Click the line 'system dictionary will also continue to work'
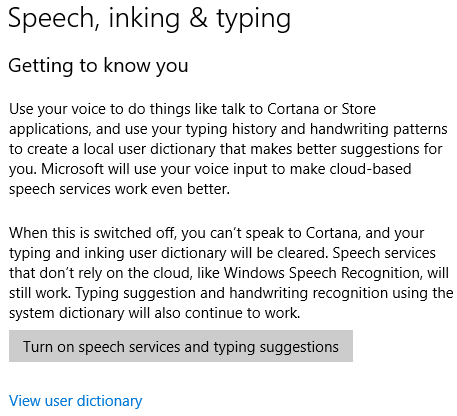457x416 pixels. 155,313
